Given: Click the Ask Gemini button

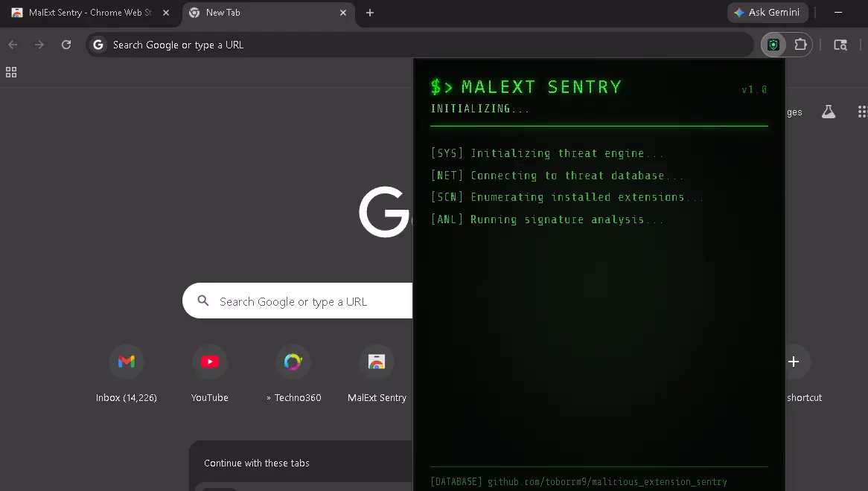Looking at the screenshot, I should (768, 12).
